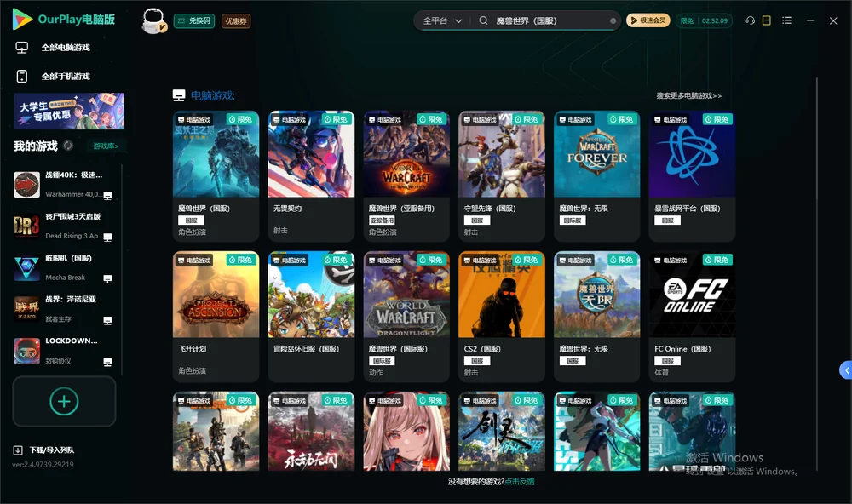Open the 极速会员 membership button

pyautogui.click(x=648, y=20)
